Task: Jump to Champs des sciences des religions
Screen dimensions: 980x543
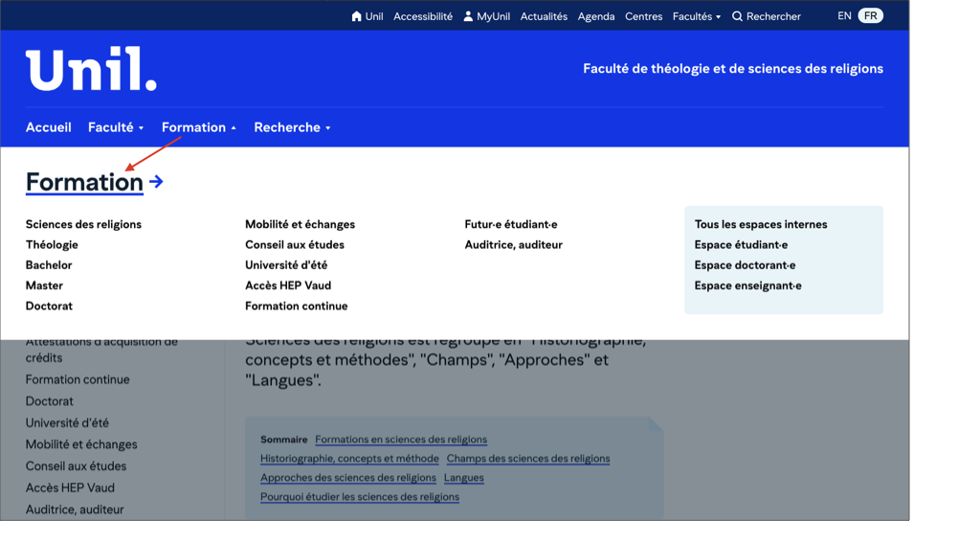Action: (528, 459)
